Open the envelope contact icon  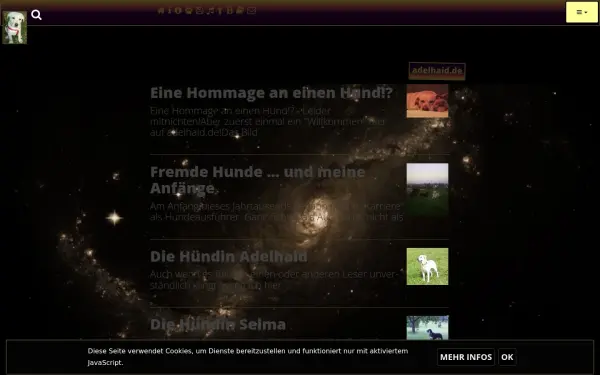[251, 11]
